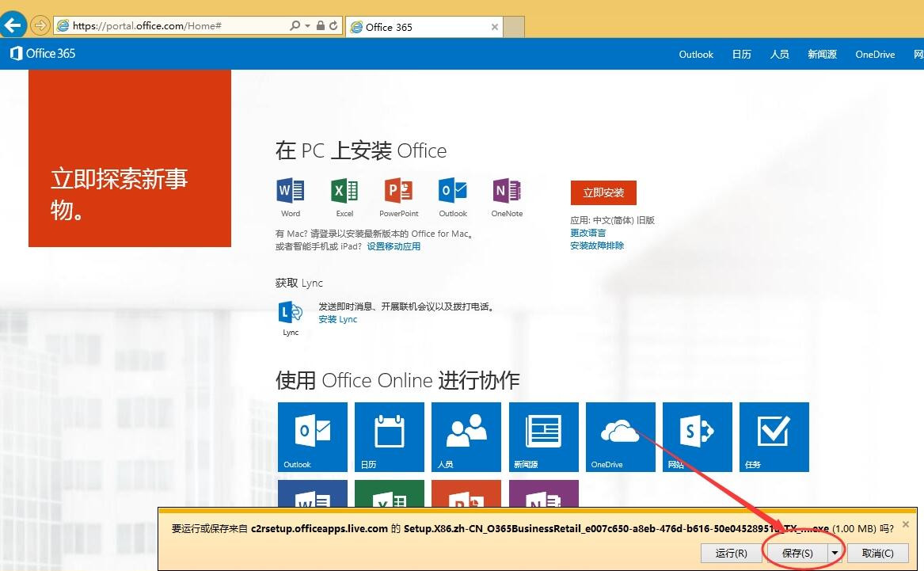Click the orange 立即探索新事物 banner

coord(130,158)
